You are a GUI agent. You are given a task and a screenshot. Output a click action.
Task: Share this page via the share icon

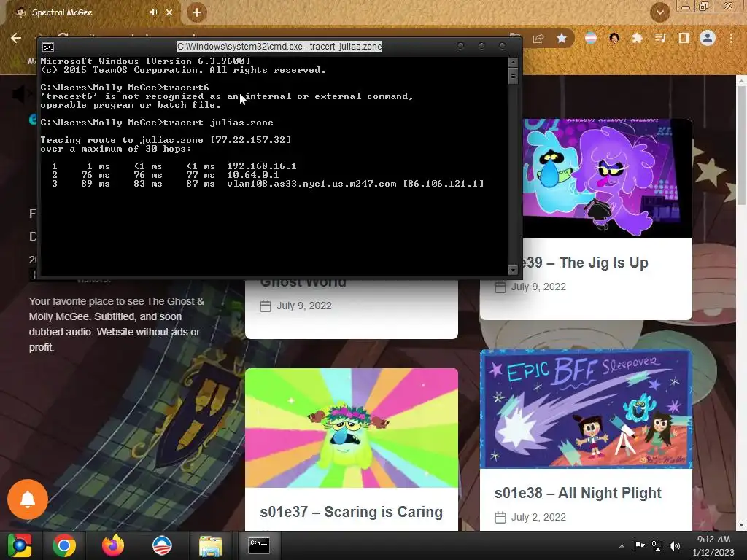(538, 39)
